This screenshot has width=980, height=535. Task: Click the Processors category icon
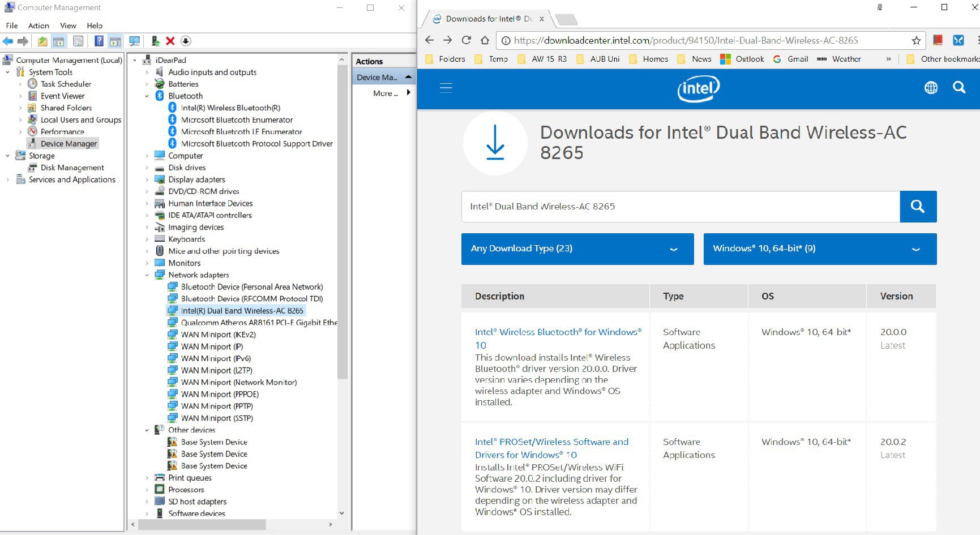(160, 489)
